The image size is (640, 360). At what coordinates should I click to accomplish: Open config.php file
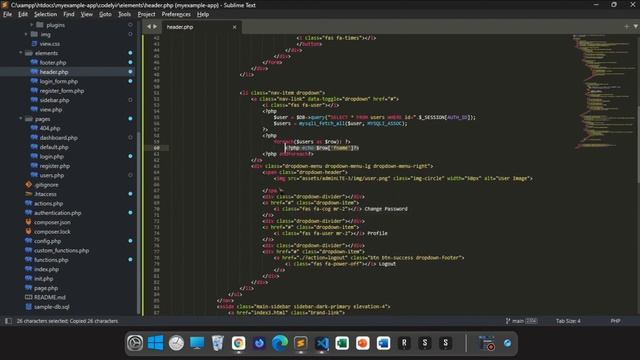(47, 241)
